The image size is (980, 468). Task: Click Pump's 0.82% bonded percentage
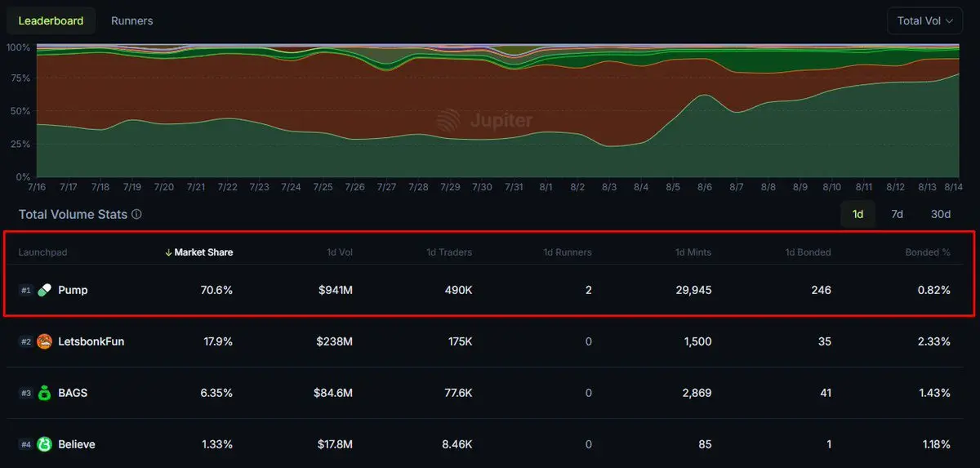click(934, 290)
